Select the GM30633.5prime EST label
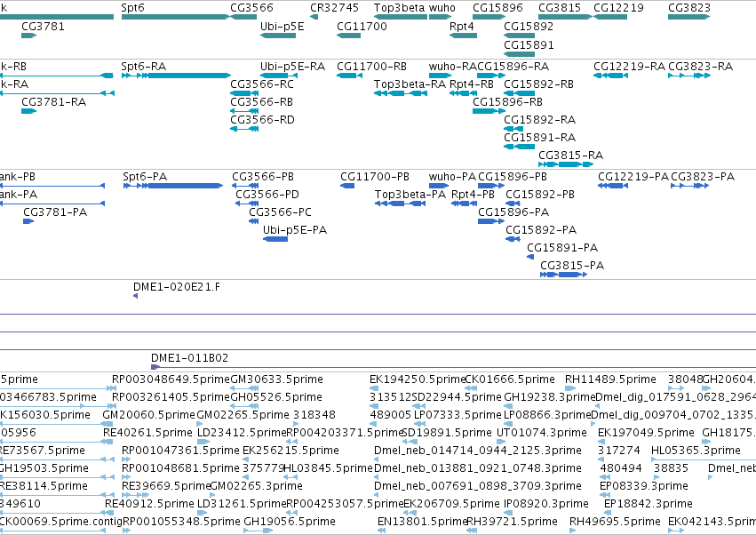The width and height of the screenshot is (756, 535). (277, 379)
